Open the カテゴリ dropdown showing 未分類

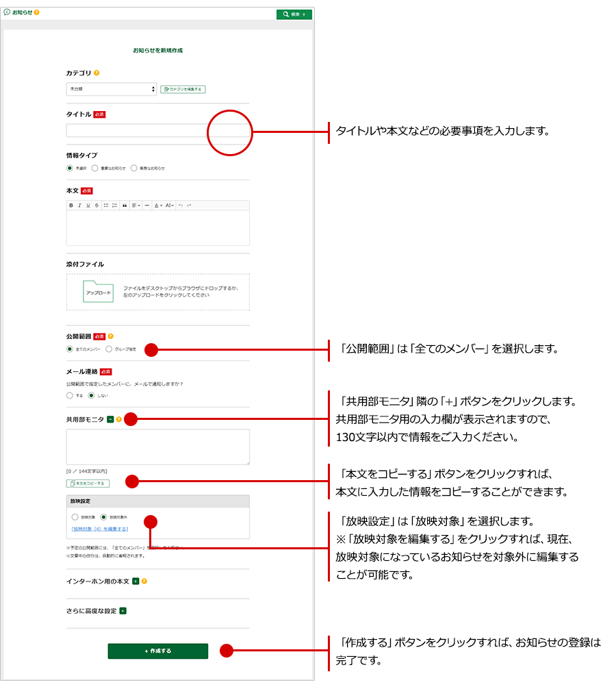pos(112,89)
